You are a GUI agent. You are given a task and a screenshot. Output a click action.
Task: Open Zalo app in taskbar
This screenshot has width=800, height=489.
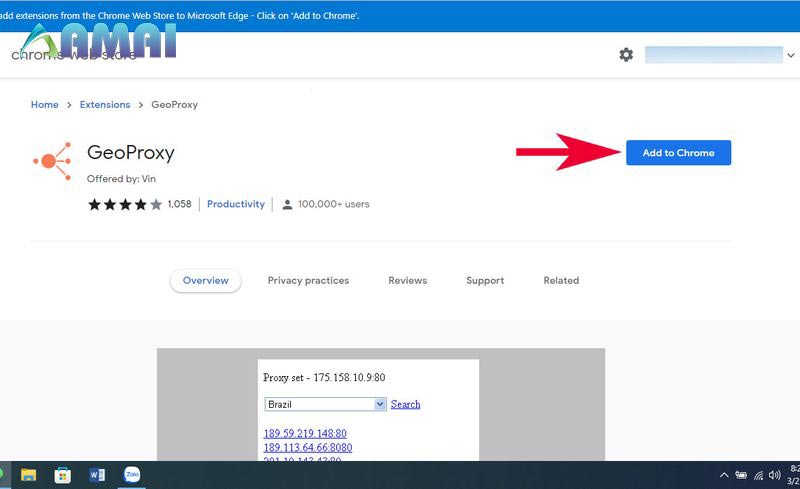point(132,475)
